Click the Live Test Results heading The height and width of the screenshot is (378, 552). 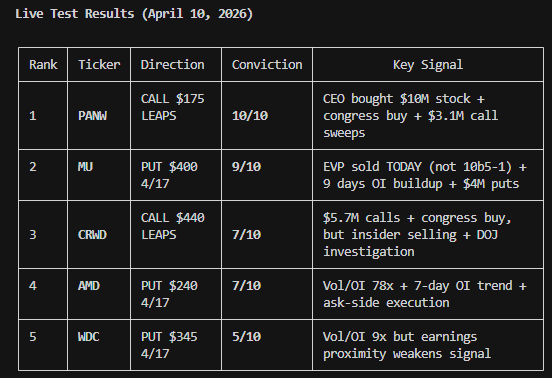tap(134, 14)
